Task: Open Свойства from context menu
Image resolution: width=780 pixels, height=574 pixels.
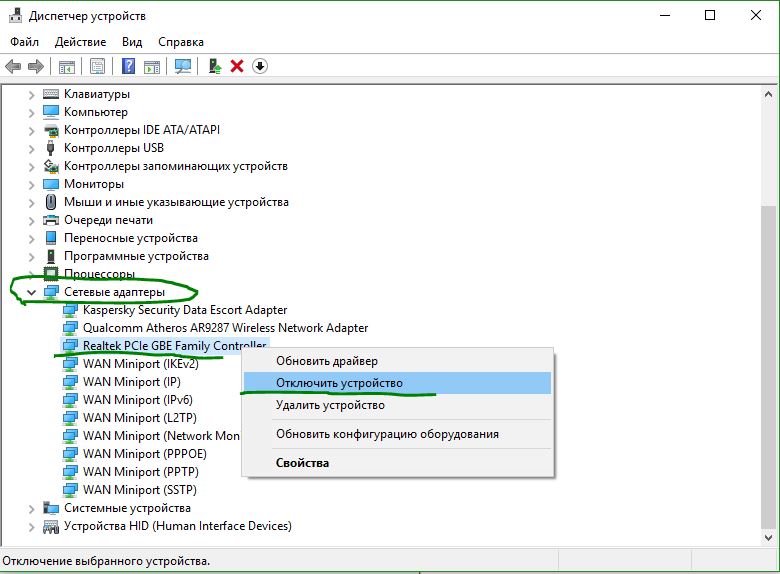Action: pyautogui.click(x=397, y=463)
